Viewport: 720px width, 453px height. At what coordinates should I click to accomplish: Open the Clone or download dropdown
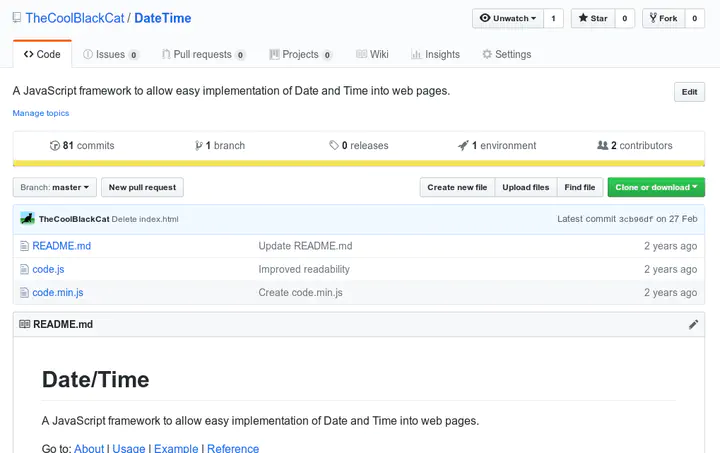coord(656,187)
